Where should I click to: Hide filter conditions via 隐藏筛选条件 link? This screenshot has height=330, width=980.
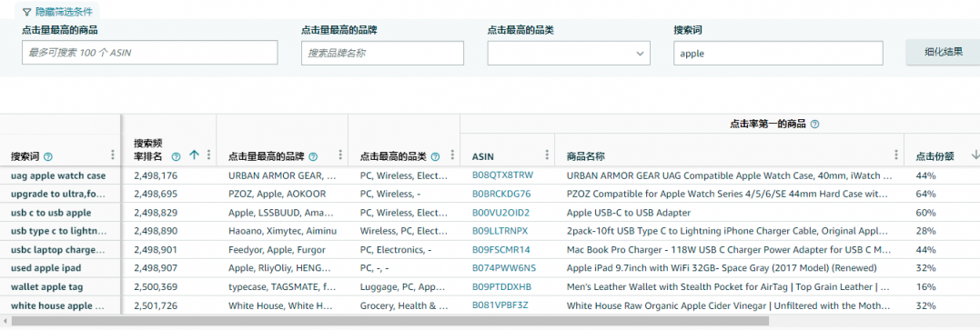(x=63, y=12)
